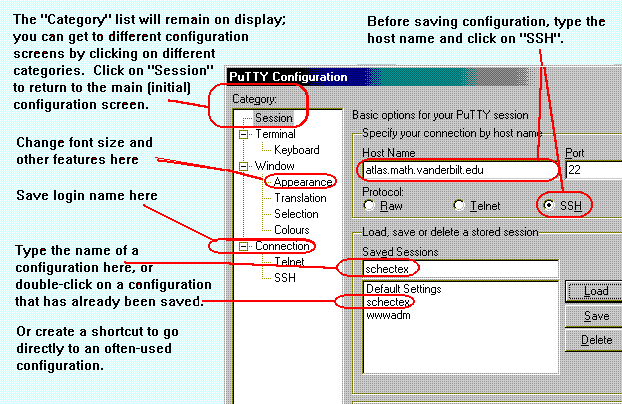Click the Host Name input field
The height and width of the screenshot is (404, 622).
[x=461, y=170]
